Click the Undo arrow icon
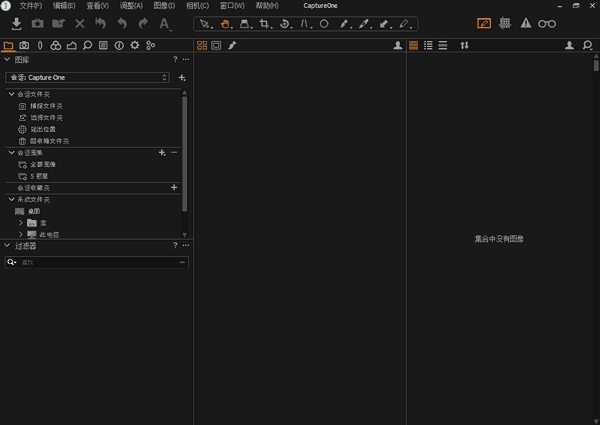This screenshot has width=600, height=425. point(122,24)
